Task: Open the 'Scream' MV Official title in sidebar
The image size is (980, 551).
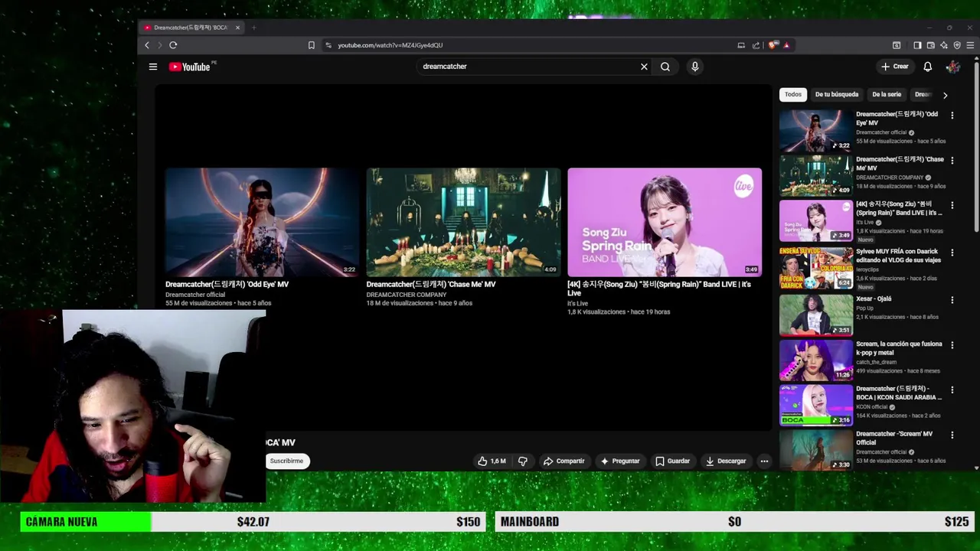Action: click(x=894, y=438)
